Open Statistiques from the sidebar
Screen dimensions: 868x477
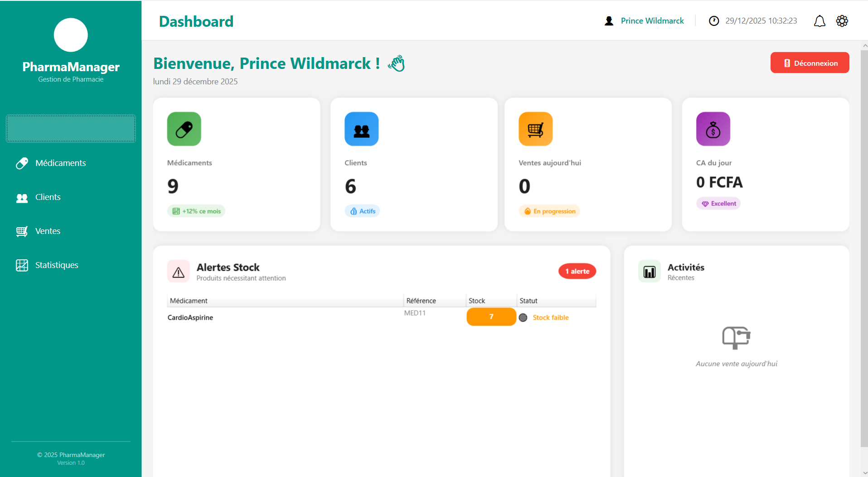[x=56, y=265]
